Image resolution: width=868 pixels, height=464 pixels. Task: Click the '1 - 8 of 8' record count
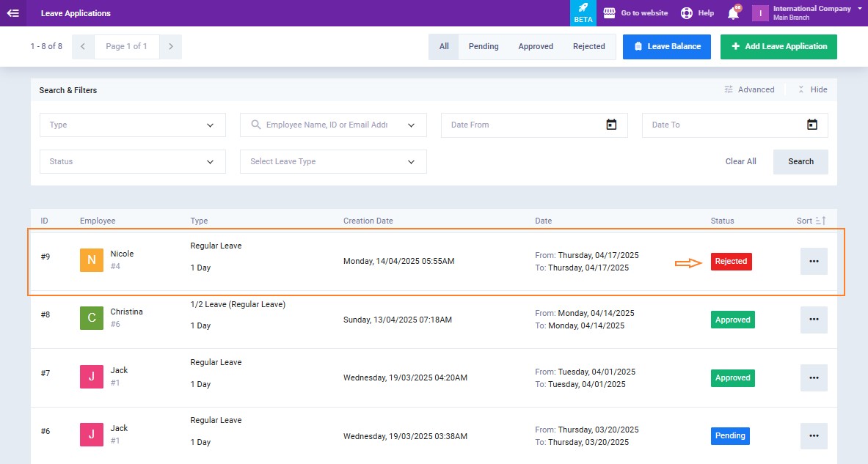(46, 46)
